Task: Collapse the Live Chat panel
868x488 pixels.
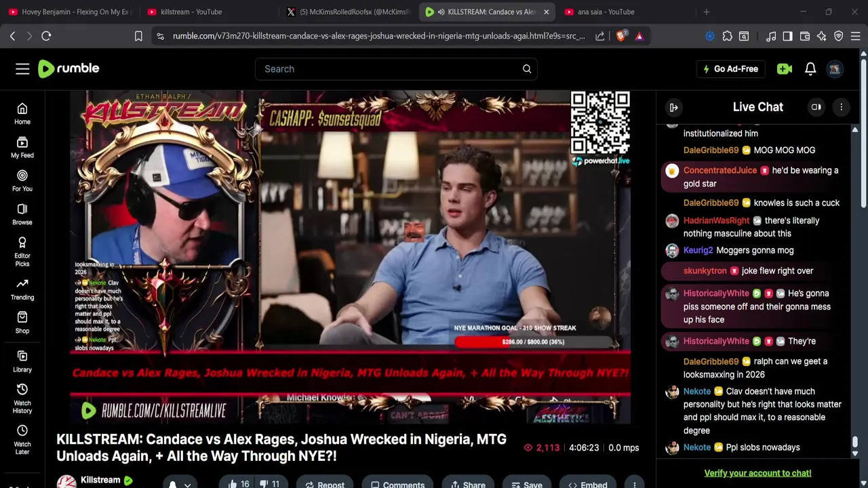Action: (x=674, y=107)
